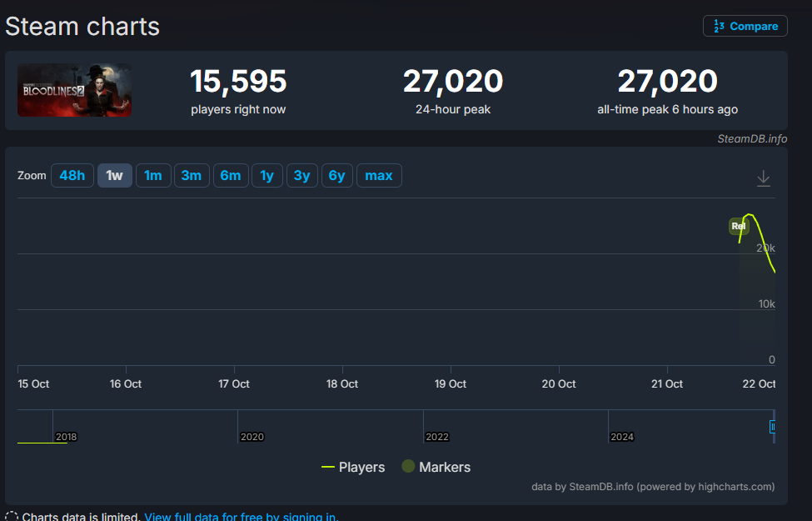Switch zoom to 3y
812x521 pixels.
tap(302, 175)
